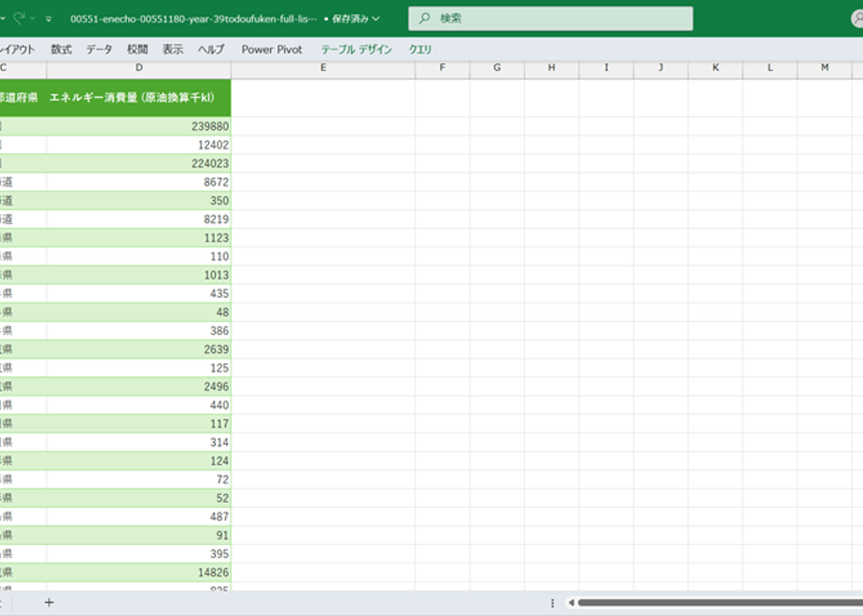This screenshot has height=616, width=863.
Task: Select cell with value 386
Action: (x=138, y=331)
